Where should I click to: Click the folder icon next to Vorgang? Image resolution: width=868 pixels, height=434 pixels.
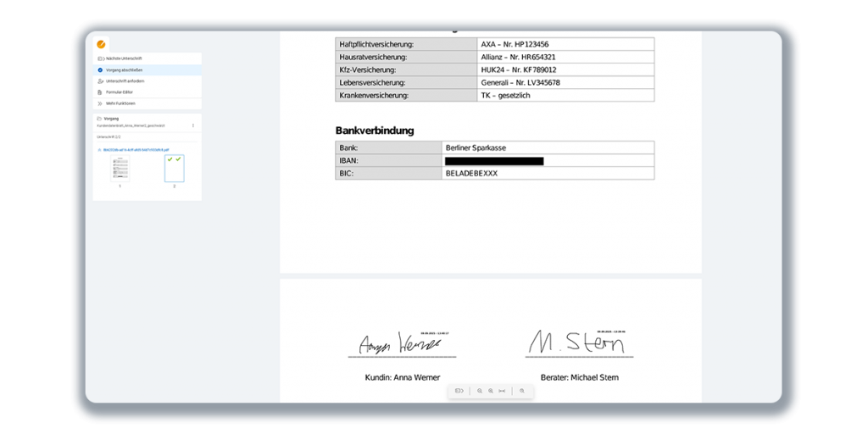pyautogui.click(x=100, y=119)
